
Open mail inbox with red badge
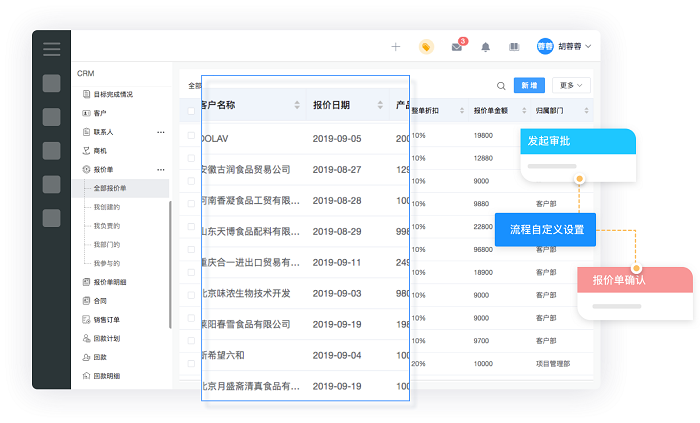[457, 47]
